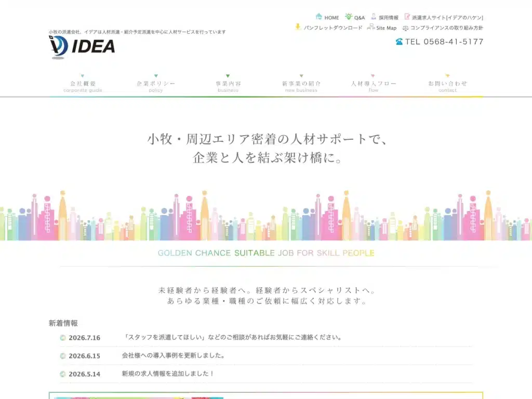Open the 採用情報 recruitment link

pyautogui.click(x=389, y=18)
